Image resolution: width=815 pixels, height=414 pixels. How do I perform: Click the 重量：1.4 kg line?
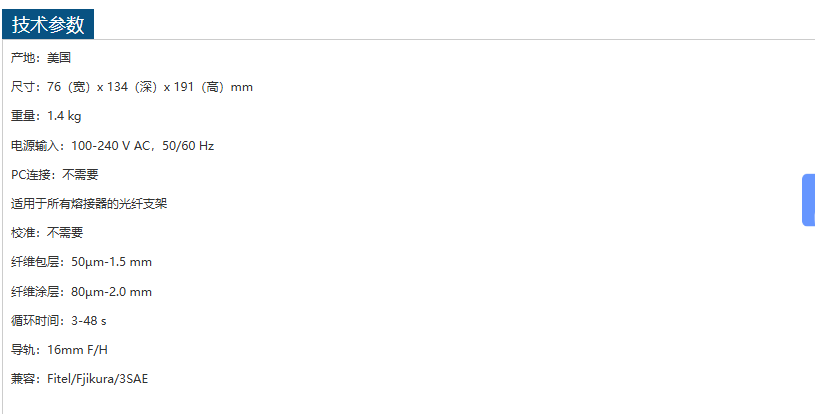click(x=46, y=116)
